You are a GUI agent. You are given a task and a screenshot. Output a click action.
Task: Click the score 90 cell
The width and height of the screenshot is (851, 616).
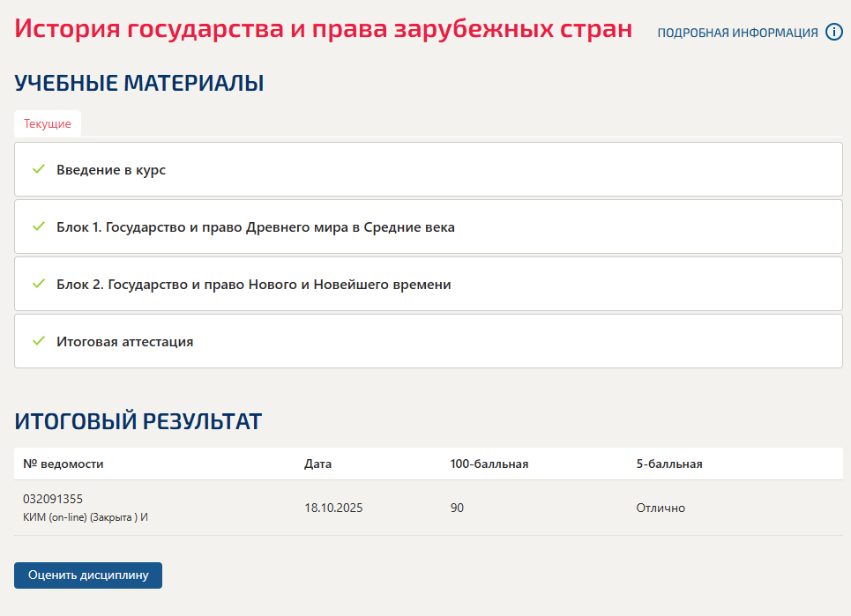[457, 508]
